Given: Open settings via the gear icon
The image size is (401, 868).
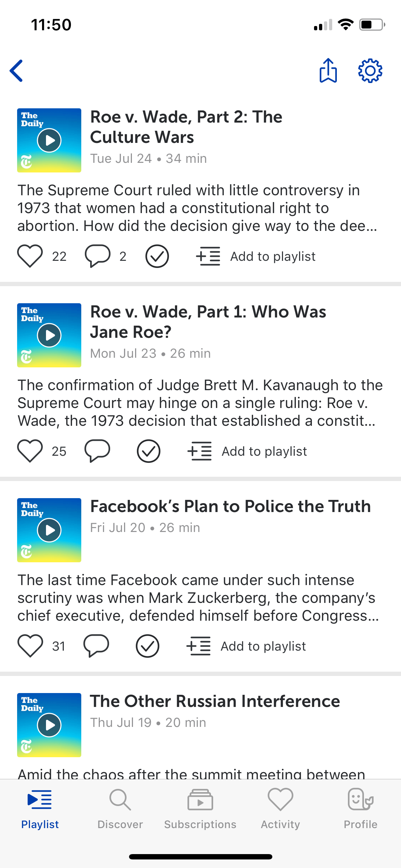Looking at the screenshot, I should [x=370, y=71].
